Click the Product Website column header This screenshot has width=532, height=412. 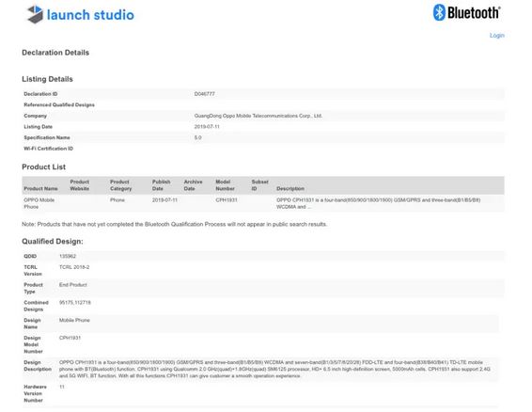pos(80,185)
